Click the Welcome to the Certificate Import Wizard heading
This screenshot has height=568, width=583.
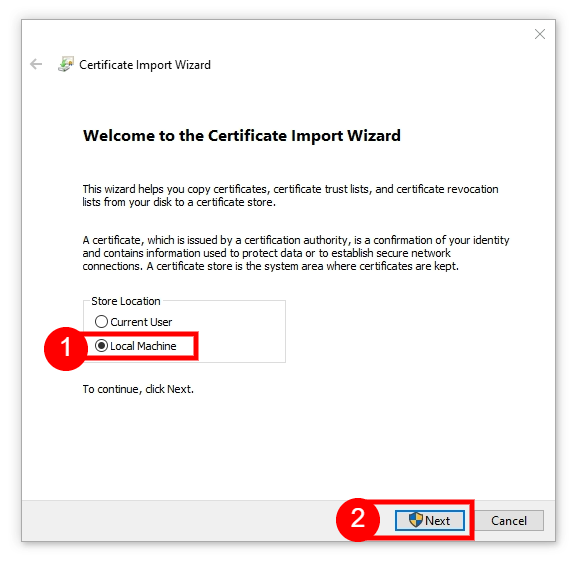pyautogui.click(x=242, y=135)
